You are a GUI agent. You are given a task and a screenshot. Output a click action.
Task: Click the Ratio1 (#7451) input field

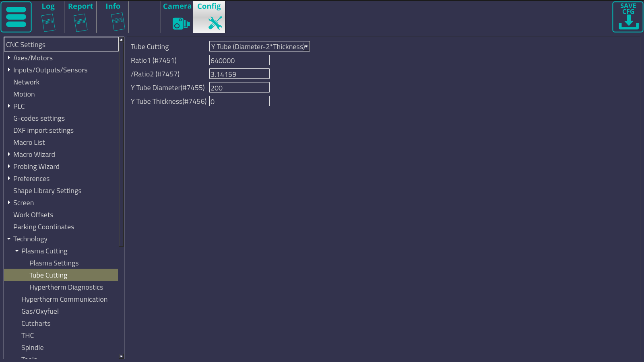239,60
